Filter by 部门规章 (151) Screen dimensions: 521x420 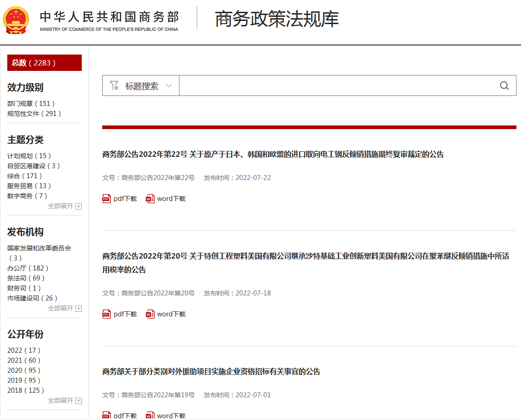point(31,104)
